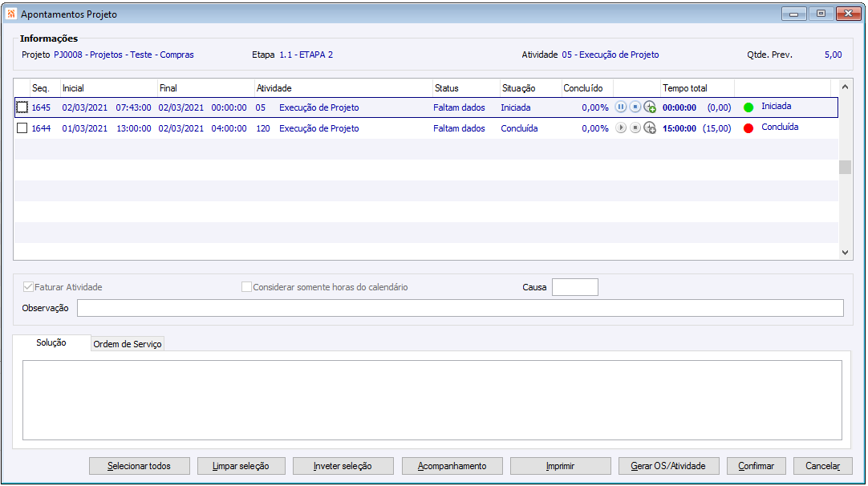Click Qtde. Prev. value 5,00
The image size is (868, 486).
[x=834, y=55]
